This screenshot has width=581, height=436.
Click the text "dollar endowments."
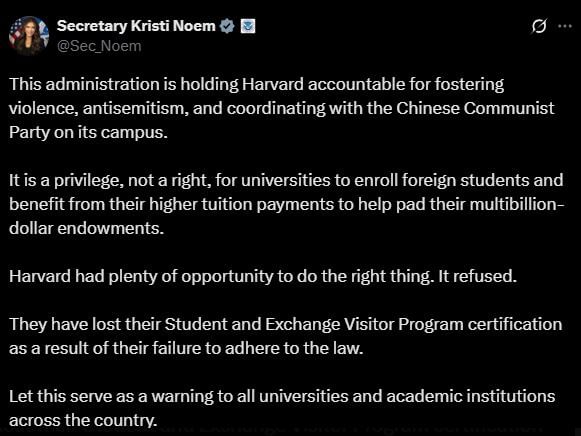click(86, 229)
